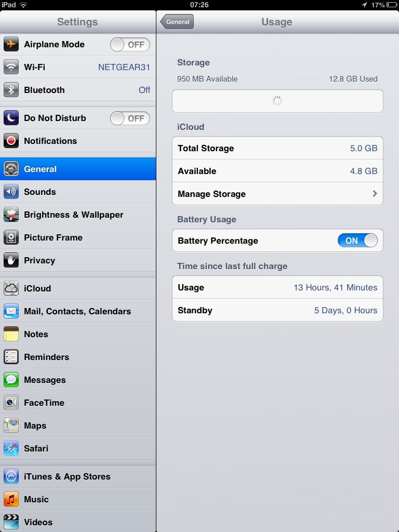The image size is (399, 532).
Task: Expand Manage Storage via its chevron
Action: coord(375,193)
